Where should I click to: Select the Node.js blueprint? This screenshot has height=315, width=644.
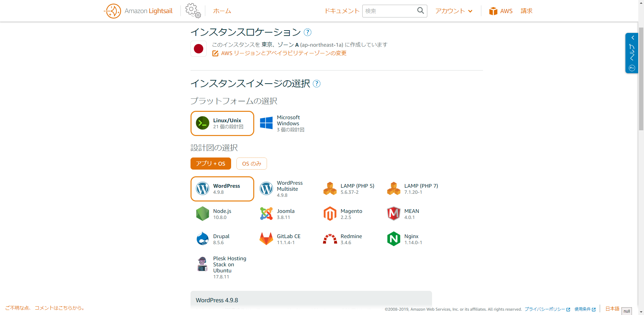point(222,214)
